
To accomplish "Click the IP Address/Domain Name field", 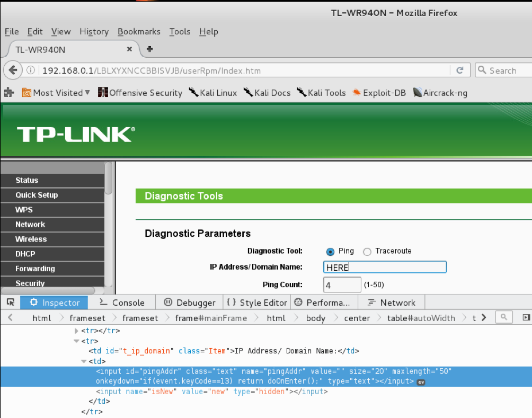I will click(385, 267).
